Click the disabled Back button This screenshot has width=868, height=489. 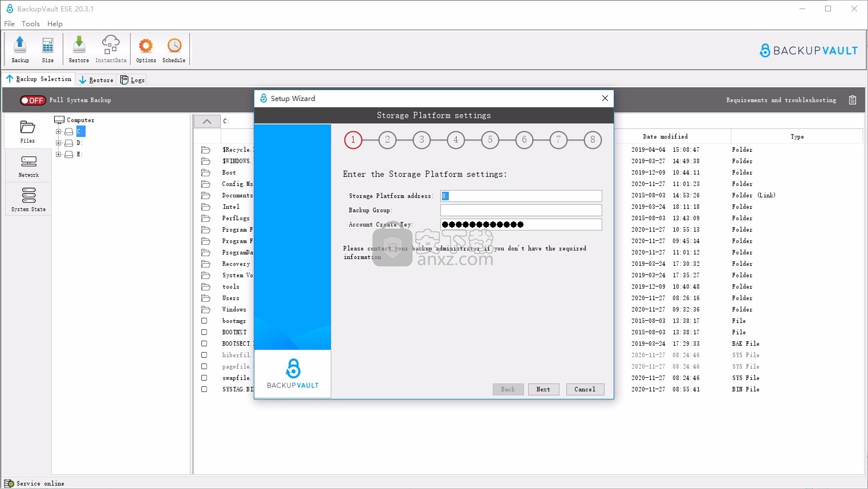[x=508, y=389]
